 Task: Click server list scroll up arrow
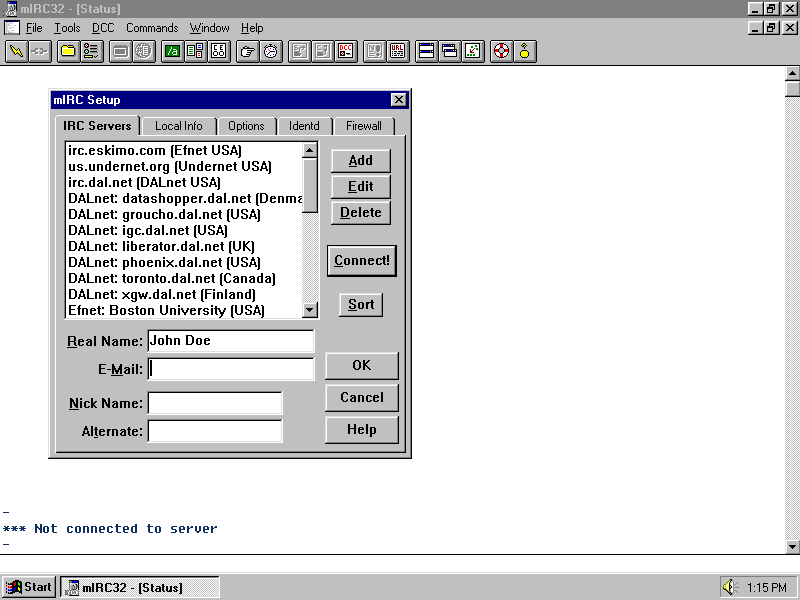coord(310,151)
